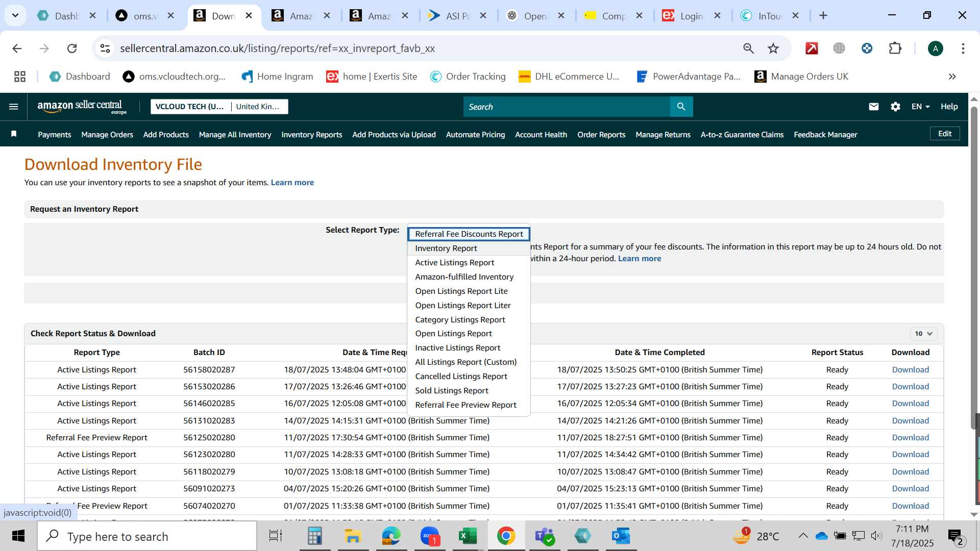Click the search magnifier button in Seller Central
The image size is (980, 551).
click(x=681, y=107)
